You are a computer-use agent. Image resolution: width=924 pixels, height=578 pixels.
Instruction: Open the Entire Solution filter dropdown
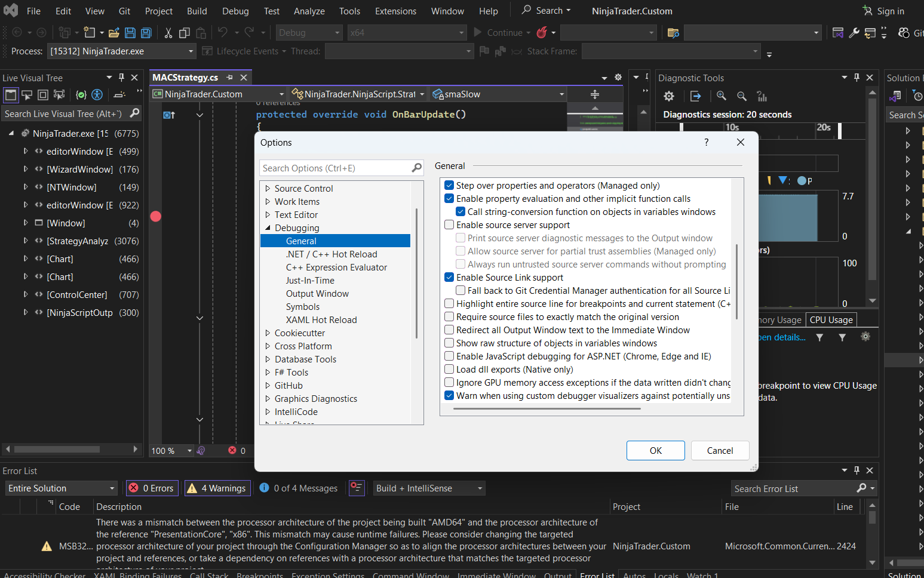(112, 488)
